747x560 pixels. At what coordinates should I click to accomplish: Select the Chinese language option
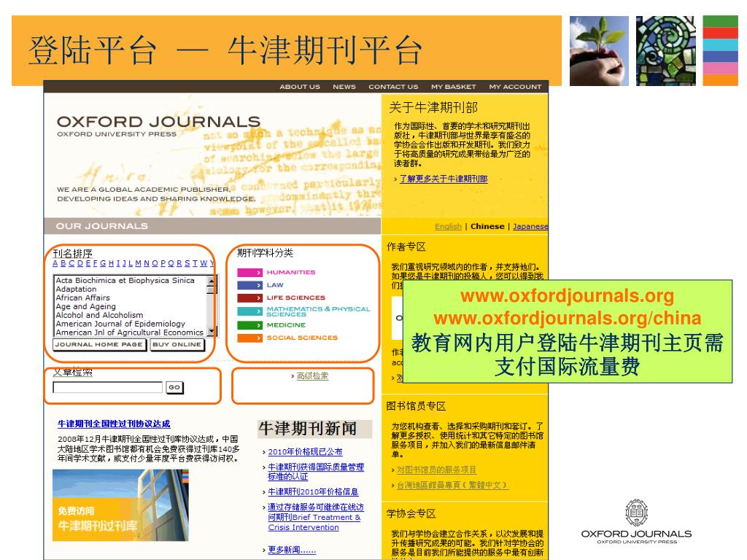point(487,226)
